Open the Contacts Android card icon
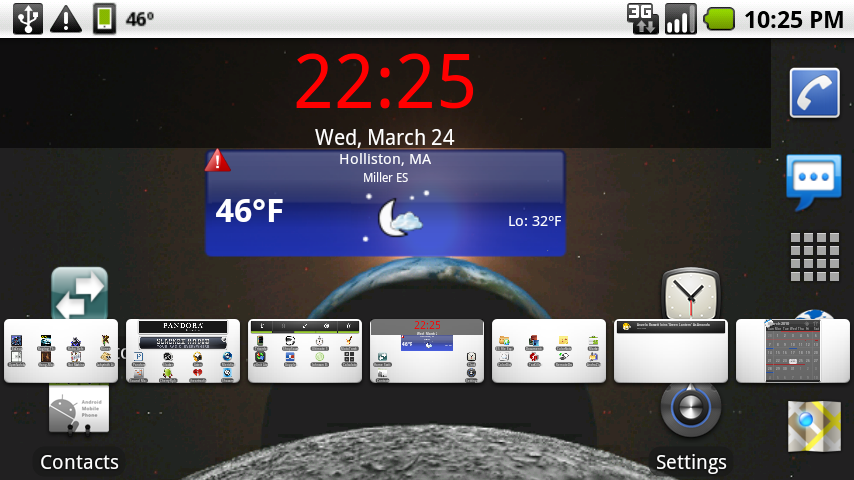The width and height of the screenshot is (854, 480). click(x=79, y=409)
